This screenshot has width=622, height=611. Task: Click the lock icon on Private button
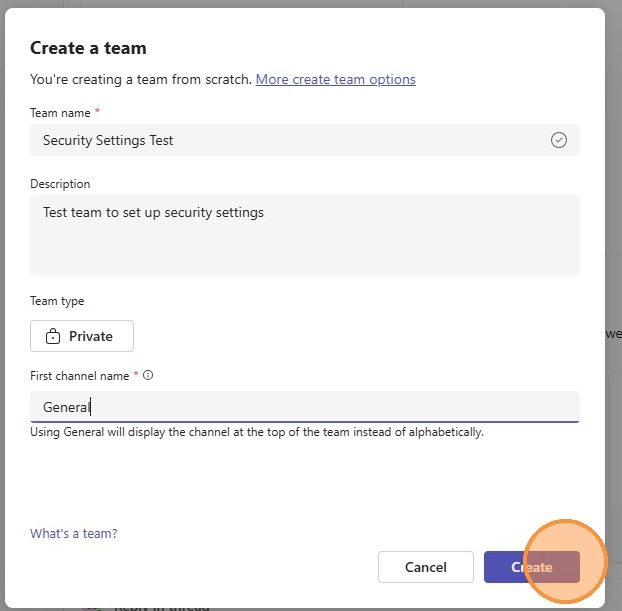click(x=54, y=336)
